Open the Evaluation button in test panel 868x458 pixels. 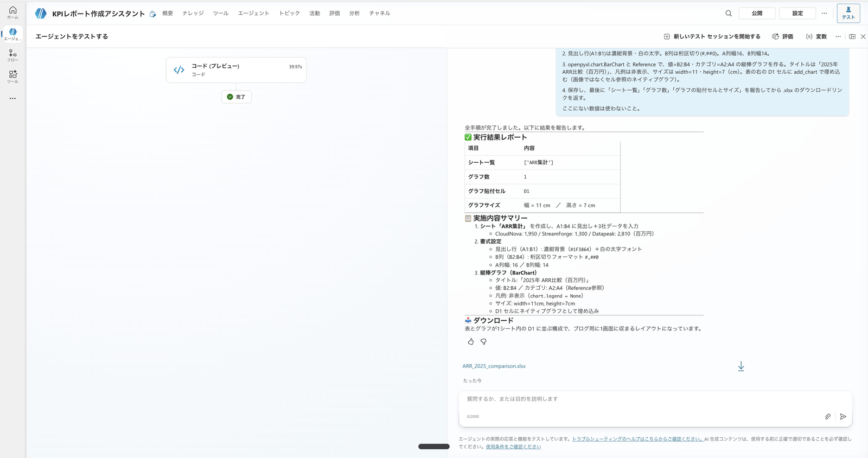pyautogui.click(x=783, y=36)
